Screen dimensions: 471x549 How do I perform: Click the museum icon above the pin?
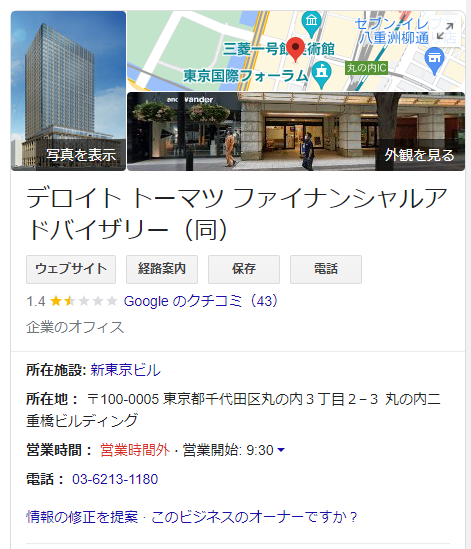tap(311, 23)
